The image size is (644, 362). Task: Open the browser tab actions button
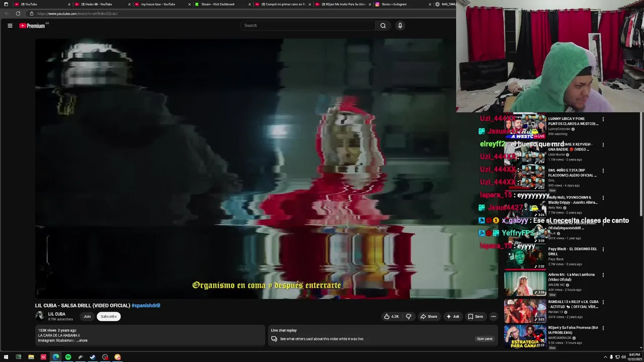pos(6,4)
